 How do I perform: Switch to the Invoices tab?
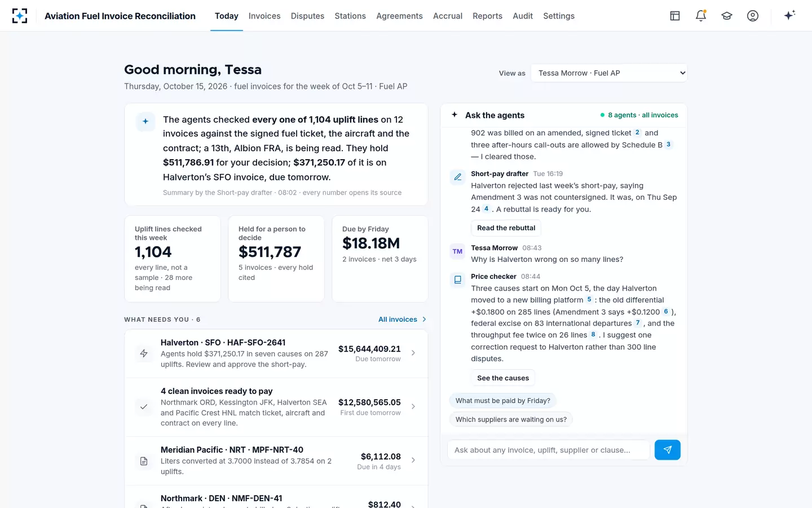click(x=264, y=16)
